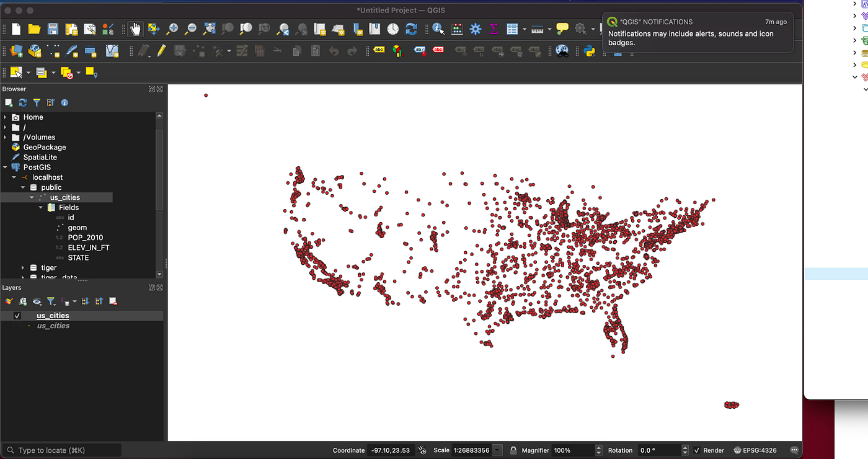Viewport: 868px width, 459px height.
Task: Open a project using the yellow folder icon
Action: 34,29
